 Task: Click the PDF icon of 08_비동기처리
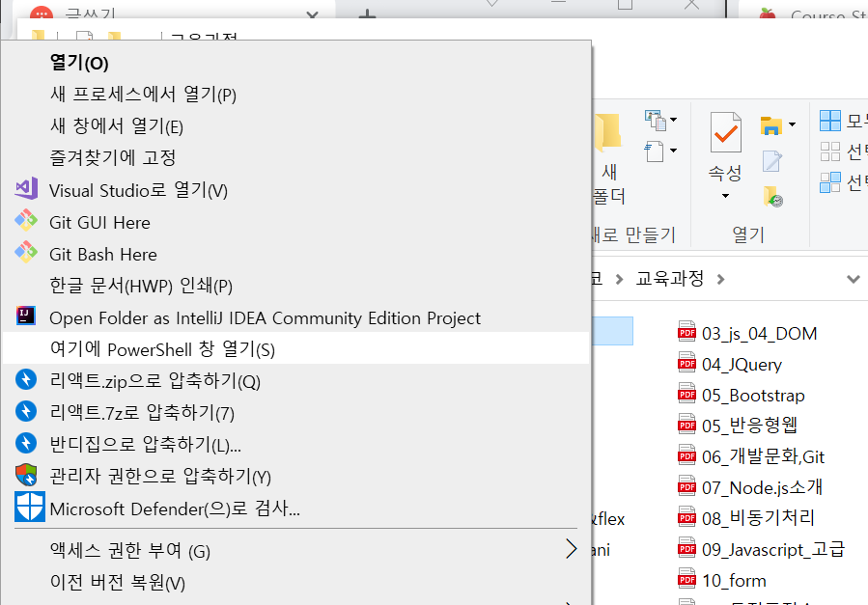[x=687, y=517]
